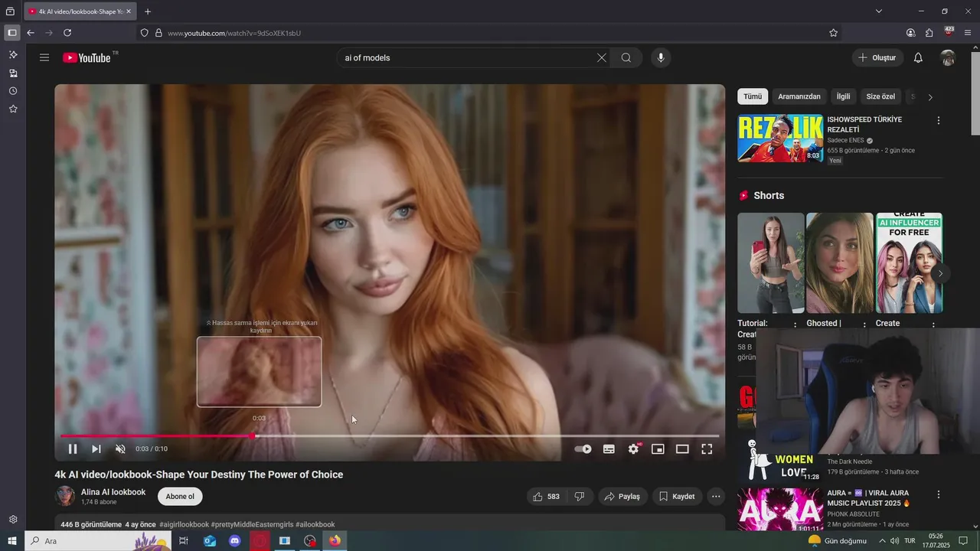
Task: Open the account avatar menu
Action: [x=948, y=57]
